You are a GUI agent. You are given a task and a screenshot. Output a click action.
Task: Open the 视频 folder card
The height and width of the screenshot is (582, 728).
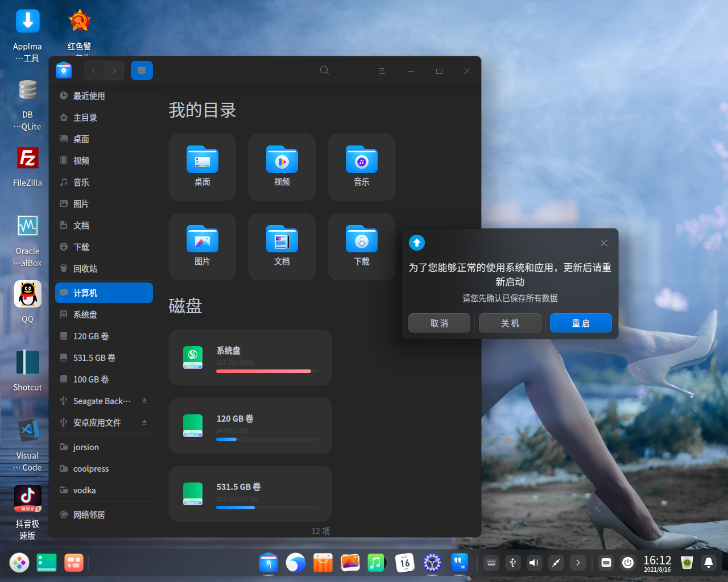pyautogui.click(x=282, y=167)
